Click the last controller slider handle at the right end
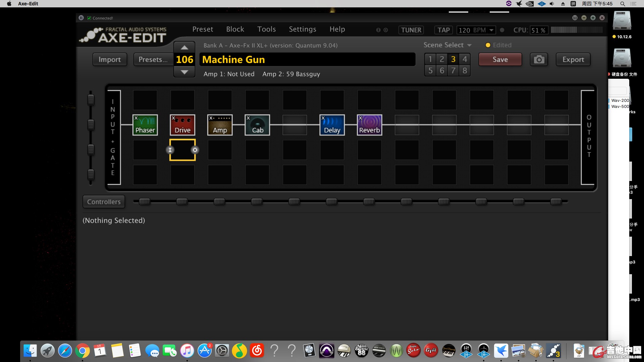The width and height of the screenshot is (644, 362). click(x=556, y=201)
